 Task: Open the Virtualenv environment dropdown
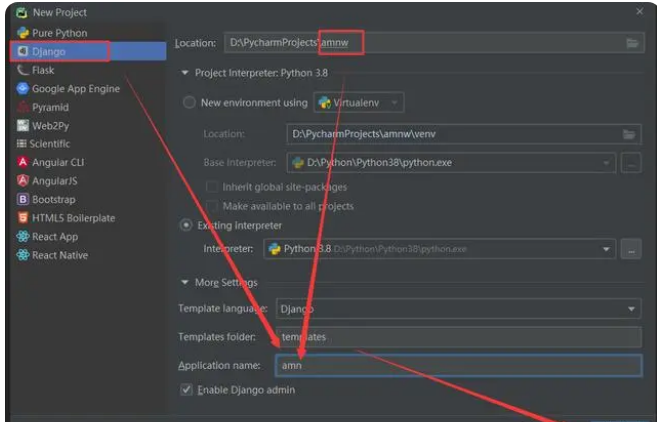click(x=359, y=103)
